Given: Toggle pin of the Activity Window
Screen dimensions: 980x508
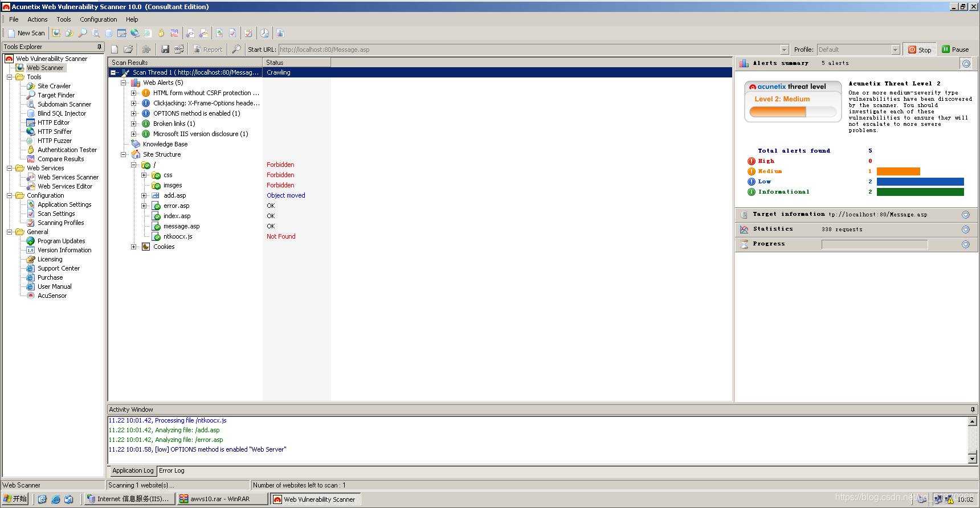Looking at the screenshot, I should 973,409.
